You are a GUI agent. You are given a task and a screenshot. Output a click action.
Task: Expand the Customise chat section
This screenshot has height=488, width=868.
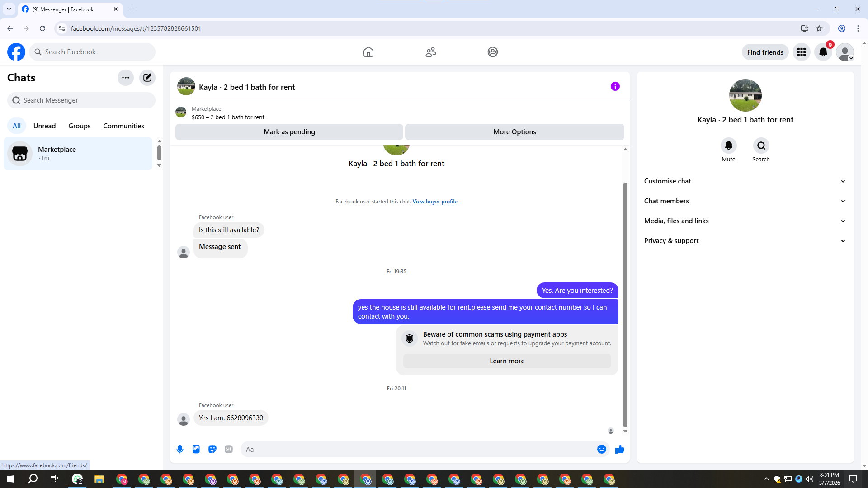[x=745, y=181]
